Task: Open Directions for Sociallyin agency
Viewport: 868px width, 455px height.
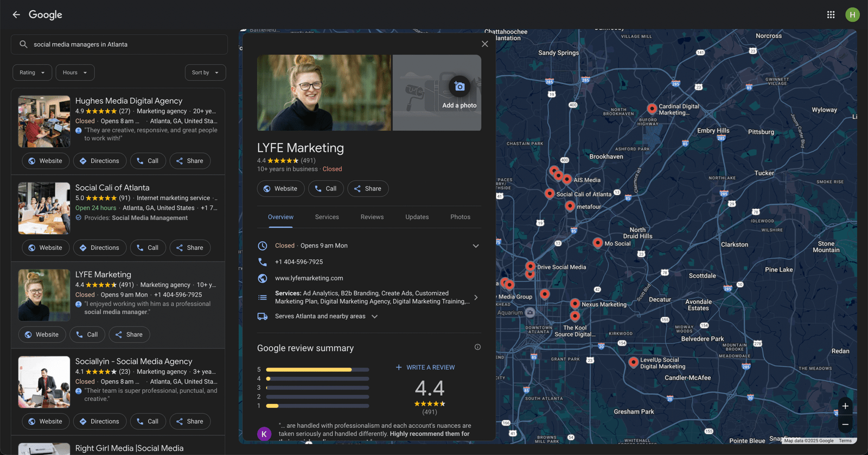Action: pyautogui.click(x=100, y=422)
